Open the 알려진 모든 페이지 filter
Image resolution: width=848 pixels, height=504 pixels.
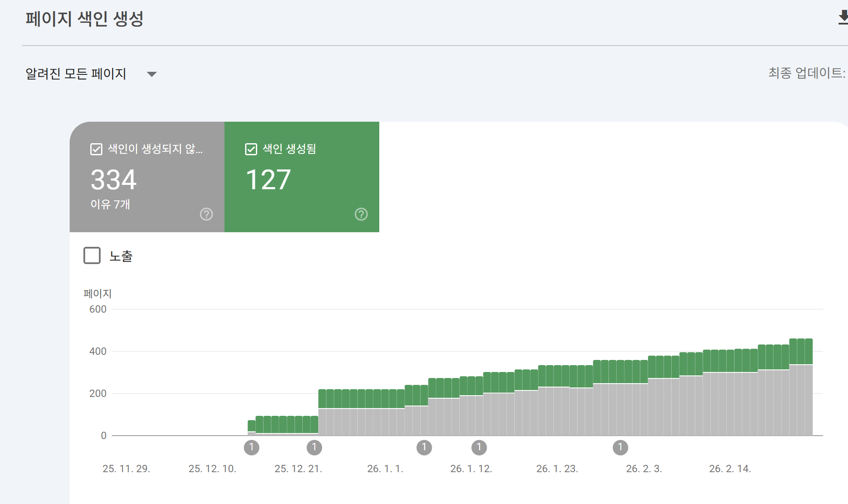point(76,74)
